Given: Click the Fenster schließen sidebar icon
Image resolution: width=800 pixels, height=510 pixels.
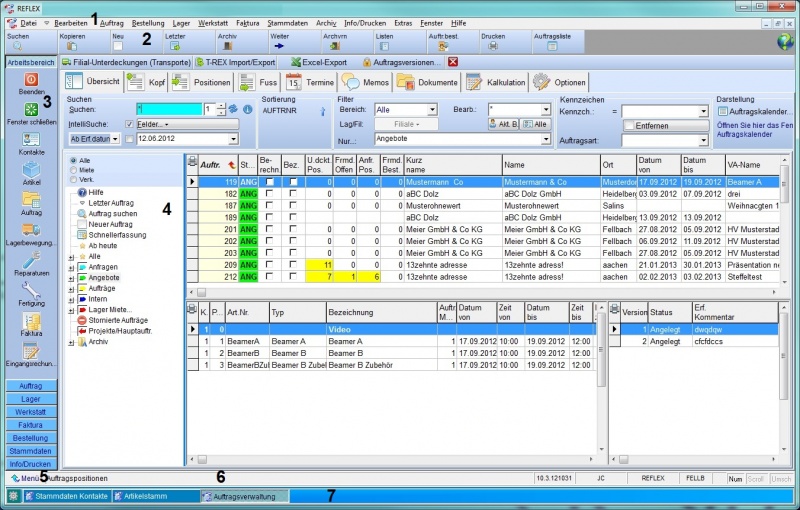Looking at the screenshot, I should [x=31, y=110].
